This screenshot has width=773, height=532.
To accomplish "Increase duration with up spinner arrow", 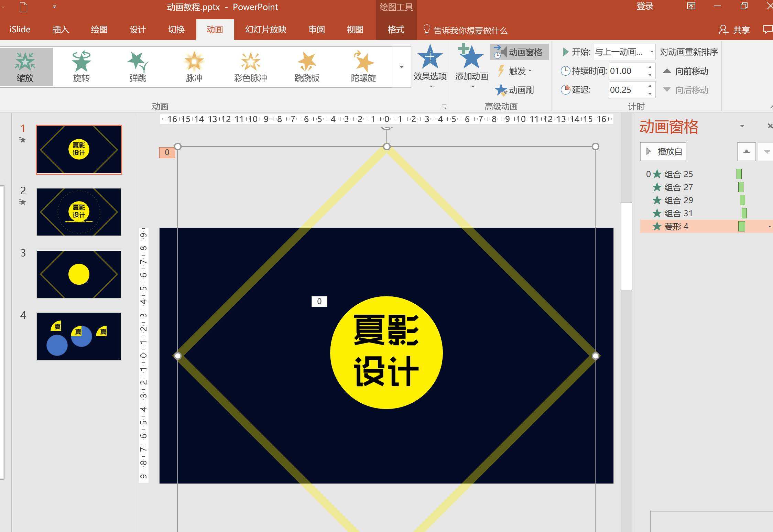I will (650, 67).
